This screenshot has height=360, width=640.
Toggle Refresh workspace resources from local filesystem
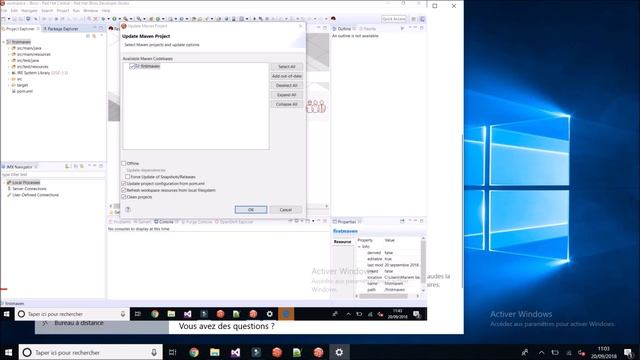tap(124, 190)
